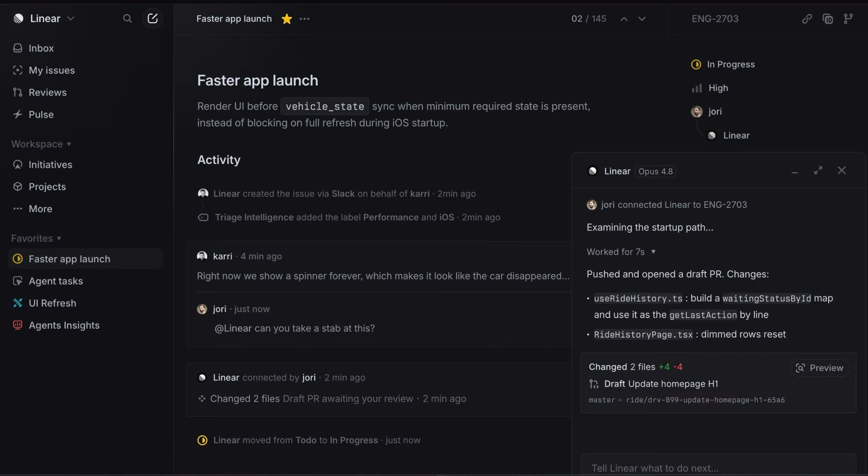Select Faster app launch favorite

point(85,259)
